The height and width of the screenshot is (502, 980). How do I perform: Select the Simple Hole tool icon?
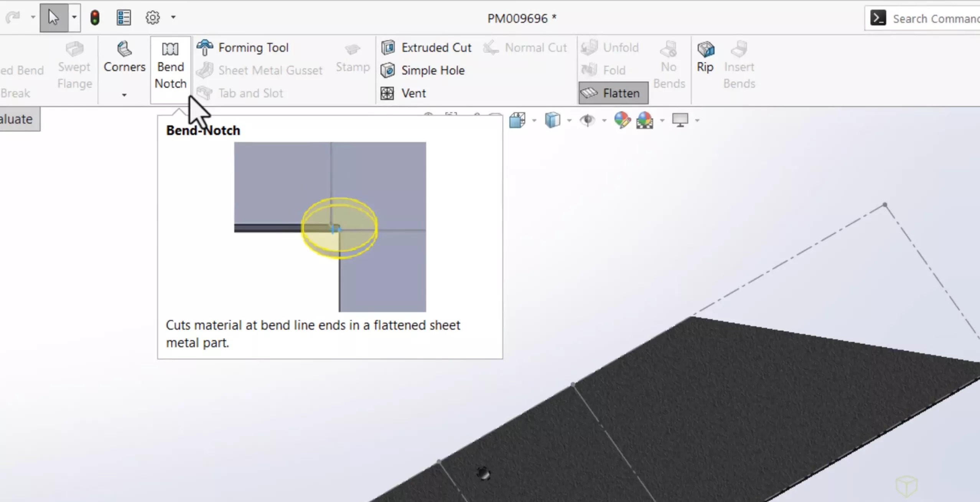point(388,71)
